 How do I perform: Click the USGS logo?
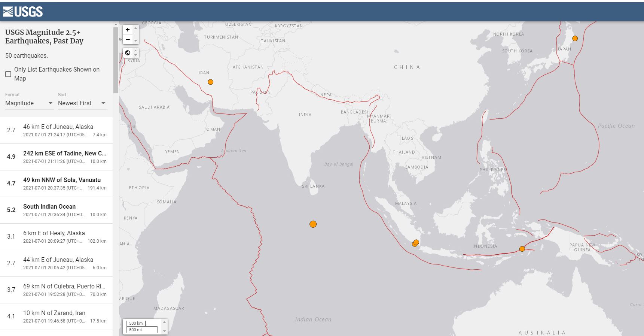[22, 12]
